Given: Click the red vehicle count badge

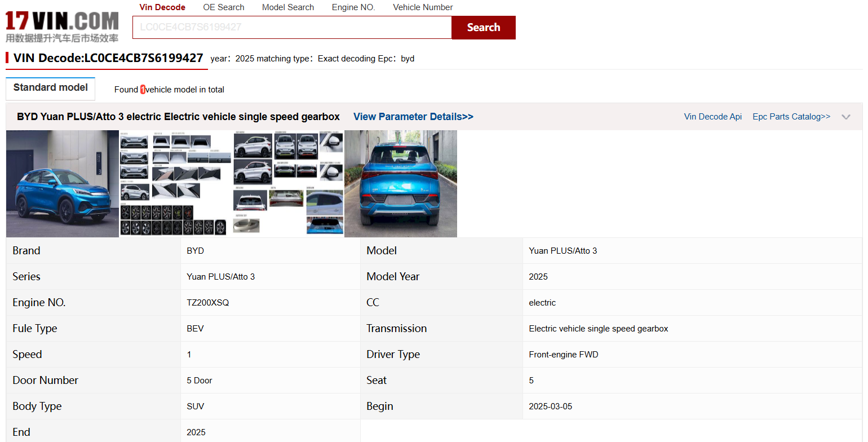Looking at the screenshot, I should point(143,90).
